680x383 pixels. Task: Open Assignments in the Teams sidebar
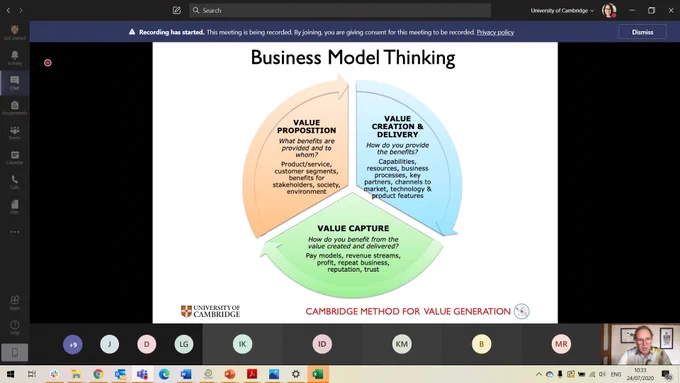(15, 107)
